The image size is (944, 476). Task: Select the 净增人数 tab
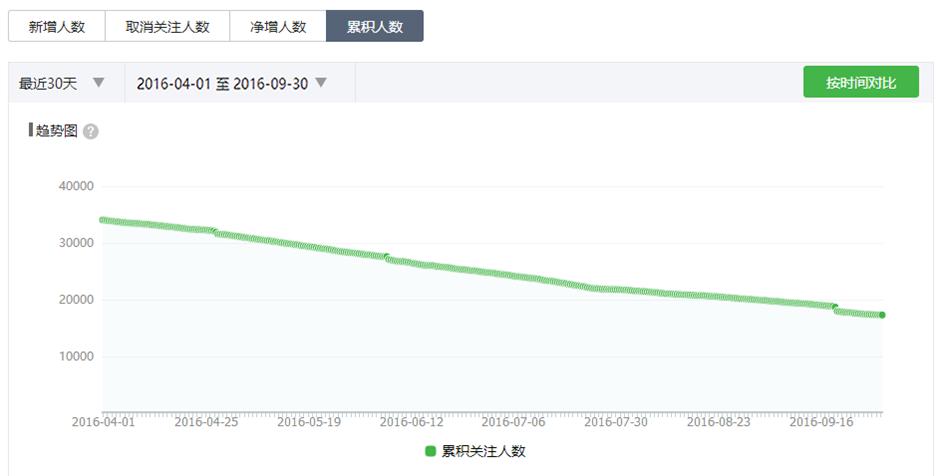click(278, 26)
